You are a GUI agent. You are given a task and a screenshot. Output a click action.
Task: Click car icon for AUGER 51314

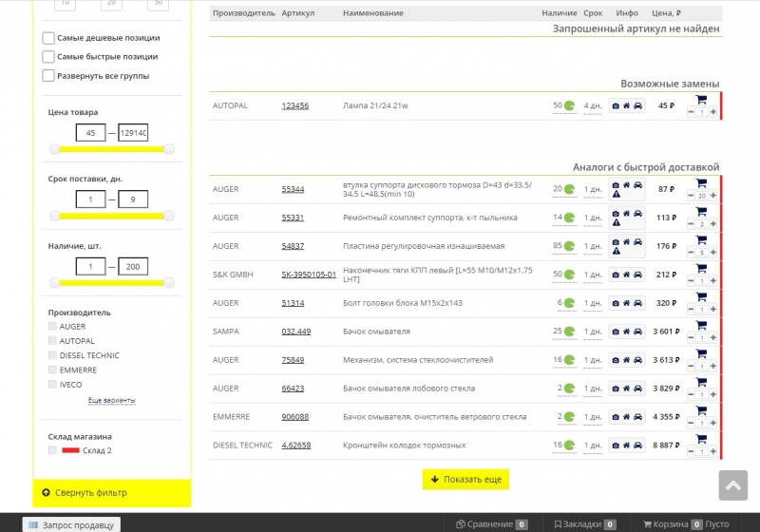(637, 303)
